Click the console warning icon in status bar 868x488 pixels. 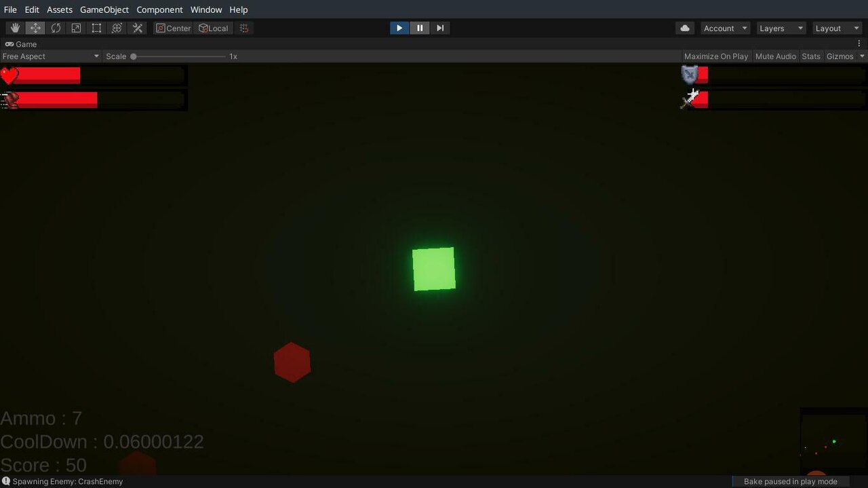pos(6,481)
